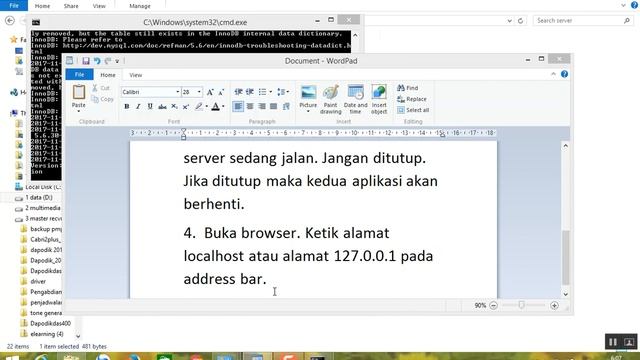Open the font color dropdown arrow

pos(223,107)
